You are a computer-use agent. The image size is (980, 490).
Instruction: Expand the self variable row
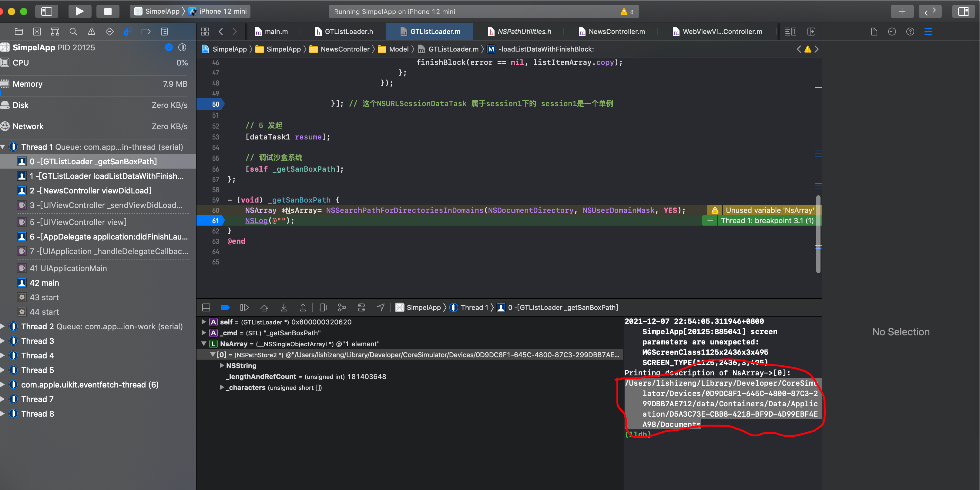(204, 322)
